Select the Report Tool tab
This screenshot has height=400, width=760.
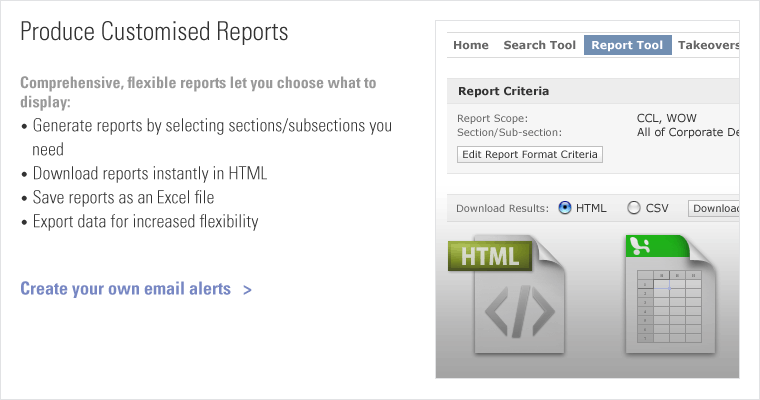[x=627, y=45]
